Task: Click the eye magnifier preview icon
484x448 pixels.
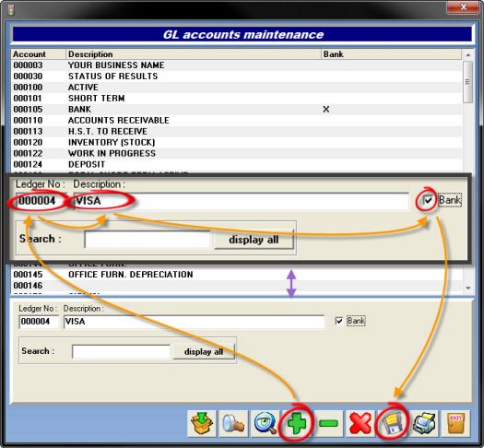Action: click(266, 424)
